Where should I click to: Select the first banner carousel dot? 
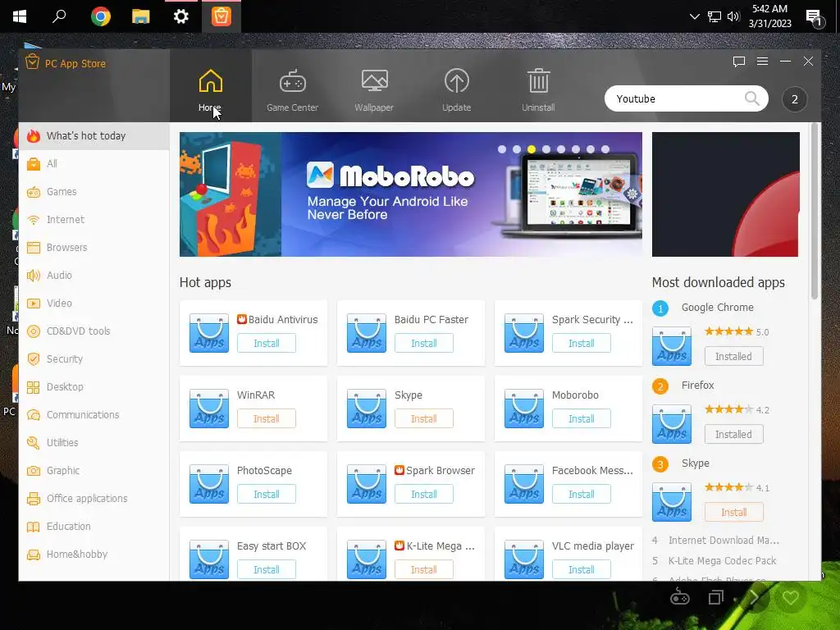(502, 149)
